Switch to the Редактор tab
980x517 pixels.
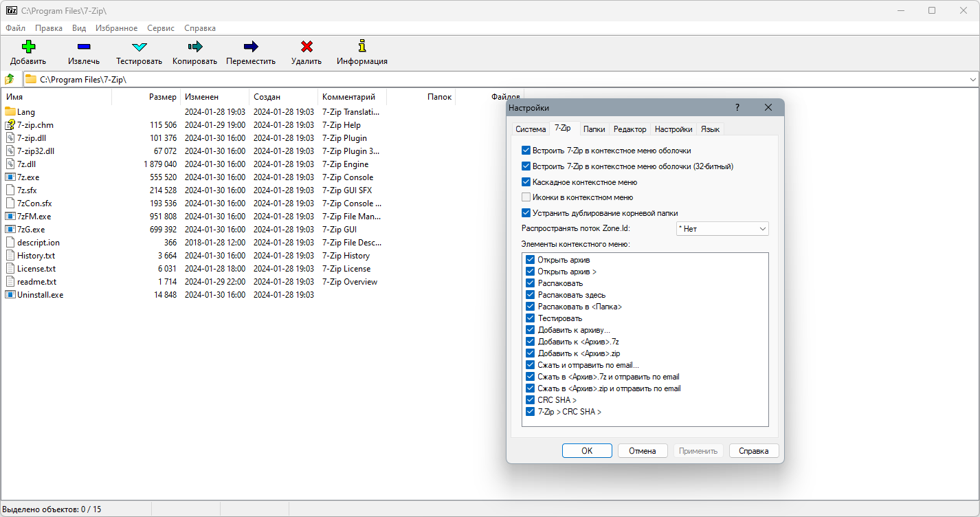click(x=630, y=129)
